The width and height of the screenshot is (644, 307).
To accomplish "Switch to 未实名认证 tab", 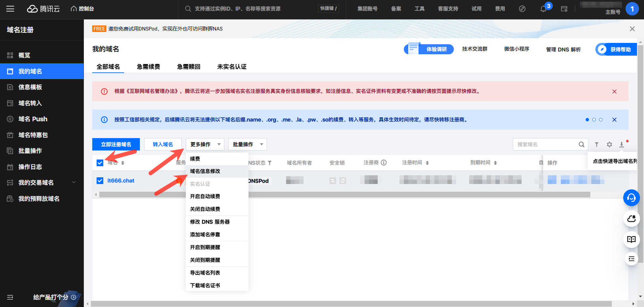I will coord(232,67).
